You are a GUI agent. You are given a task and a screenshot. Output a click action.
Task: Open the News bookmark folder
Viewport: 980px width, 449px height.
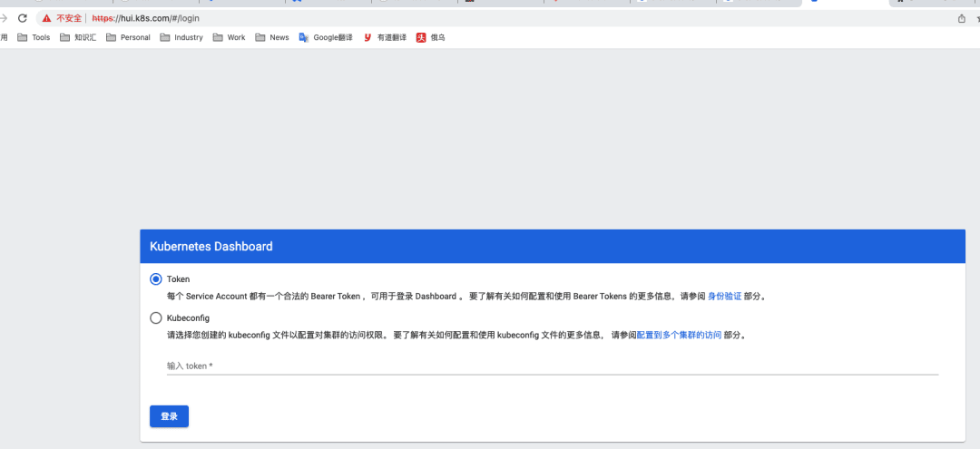coord(272,37)
